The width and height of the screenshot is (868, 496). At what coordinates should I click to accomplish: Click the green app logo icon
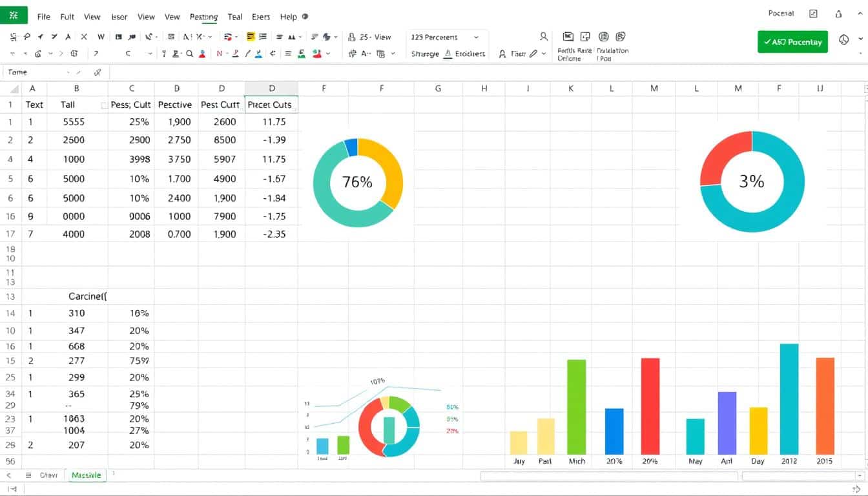coord(14,15)
